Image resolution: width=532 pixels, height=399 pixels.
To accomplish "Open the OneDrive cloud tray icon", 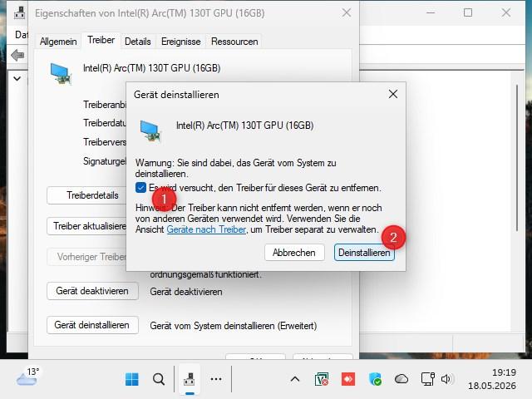I will (x=401, y=379).
